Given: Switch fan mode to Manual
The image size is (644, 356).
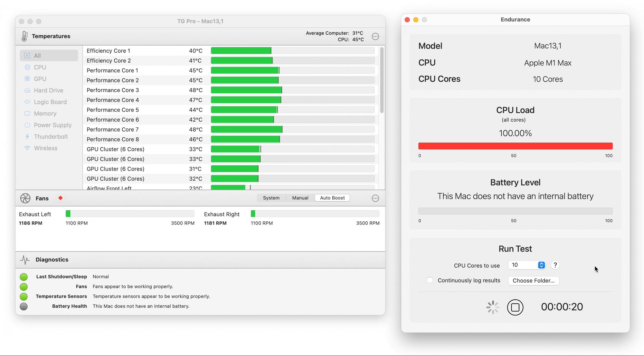Looking at the screenshot, I should (x=300, y=198).
